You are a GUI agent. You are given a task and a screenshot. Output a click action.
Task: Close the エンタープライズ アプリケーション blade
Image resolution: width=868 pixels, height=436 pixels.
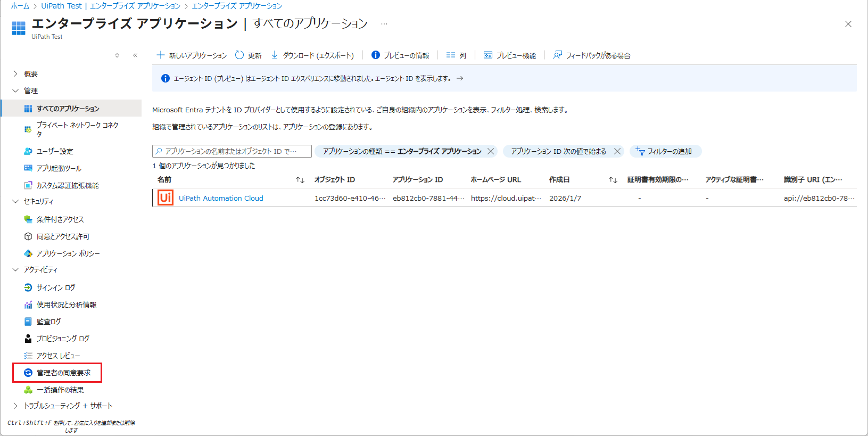point(848,24)
